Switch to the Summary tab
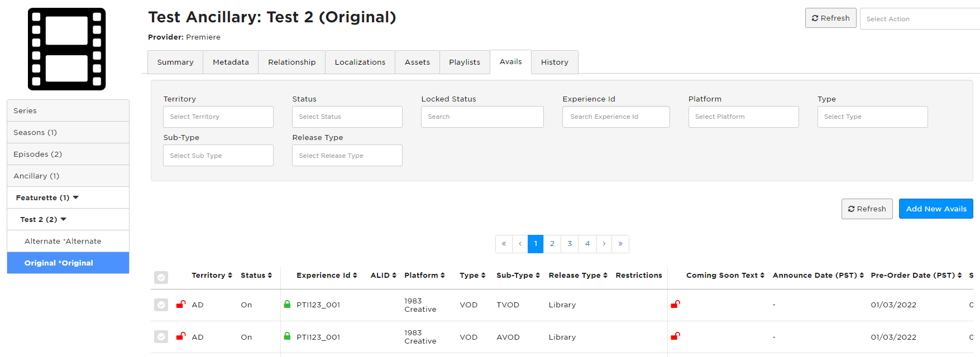 pyautogui.click(x=175, y=62)
